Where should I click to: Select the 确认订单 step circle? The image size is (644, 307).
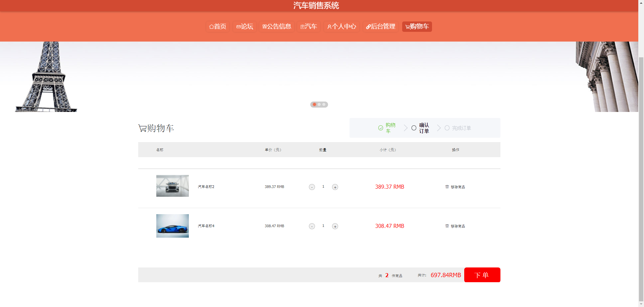pos(414,128)
